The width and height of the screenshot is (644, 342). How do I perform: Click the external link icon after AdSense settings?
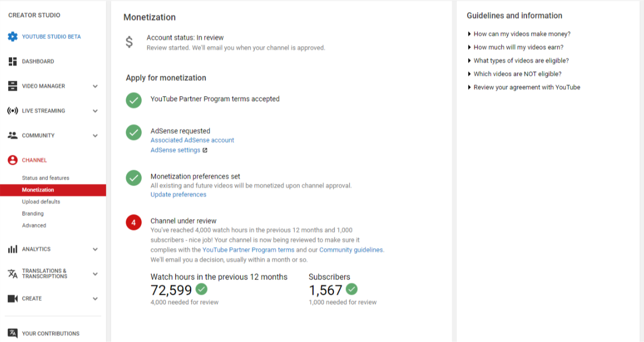[x=205, y=150]
